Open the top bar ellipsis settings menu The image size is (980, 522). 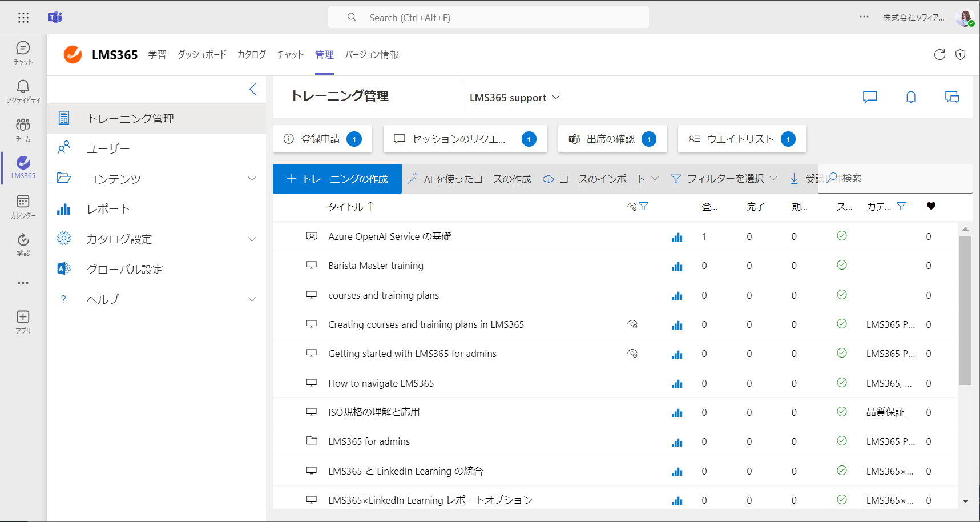click(864, 17)
